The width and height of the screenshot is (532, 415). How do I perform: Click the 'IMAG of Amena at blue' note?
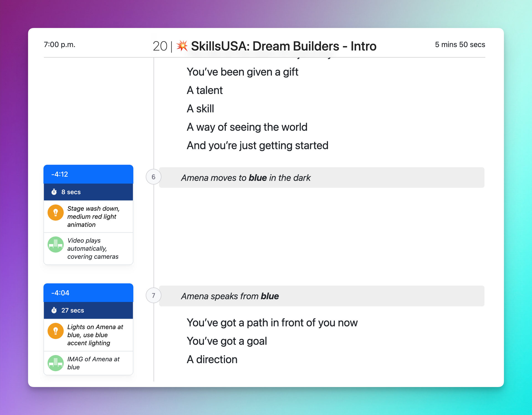(x=93, y=363)
